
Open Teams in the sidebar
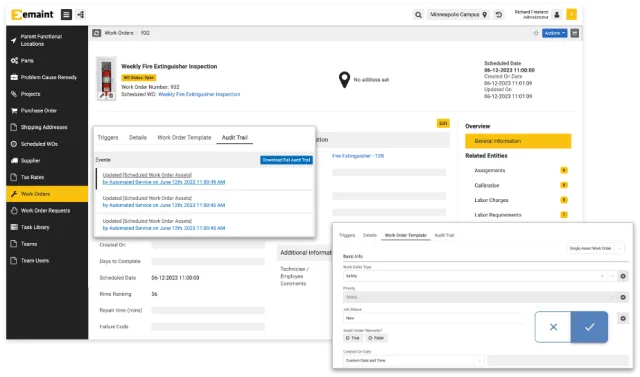coord(47,244)
